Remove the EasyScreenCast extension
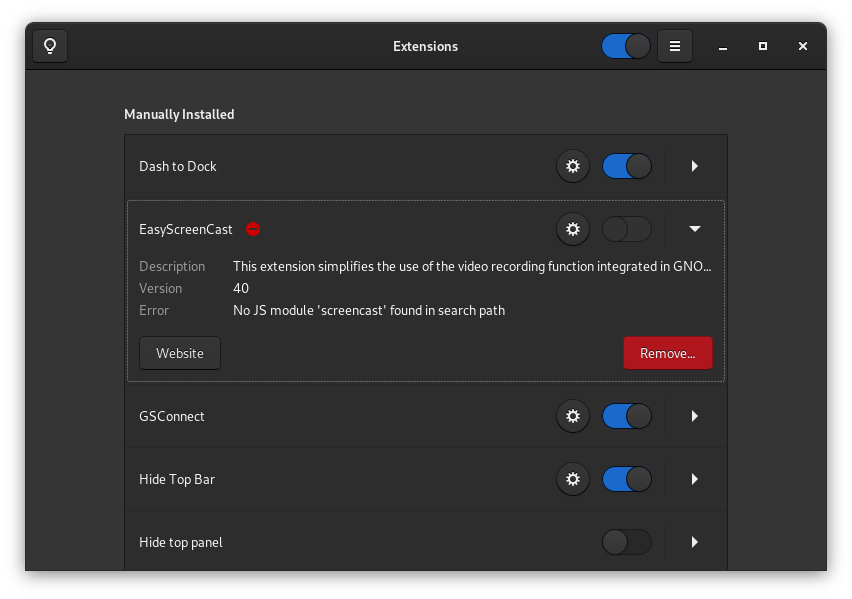852x599 pixels. click(667, 353)
